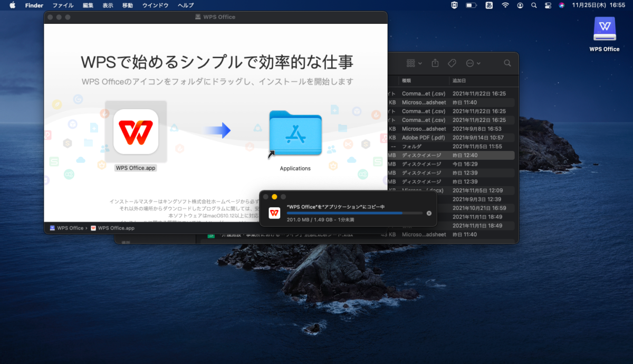Select the WPS Office disk icon on desktop

tap(605, 29)
